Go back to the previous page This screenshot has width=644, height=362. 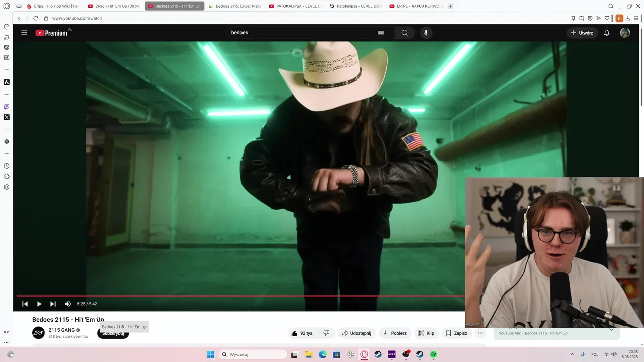pyautogui.click(x=19, y=18)
